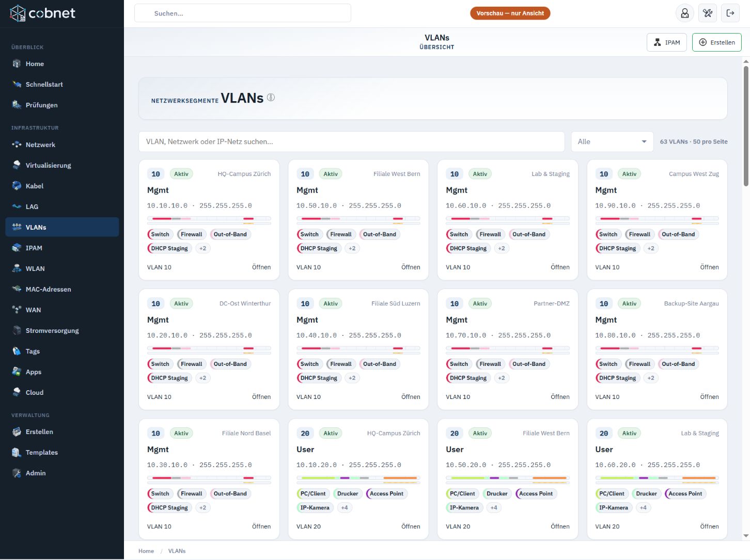Expand the Alle filter dropdown

tap(612, 141)
